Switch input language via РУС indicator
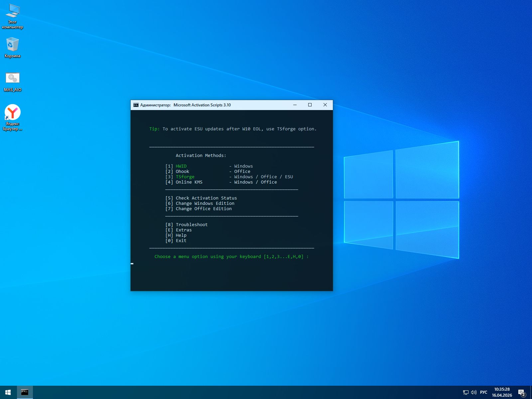Viewport: 532px width, 399px height. coord(483,392)
